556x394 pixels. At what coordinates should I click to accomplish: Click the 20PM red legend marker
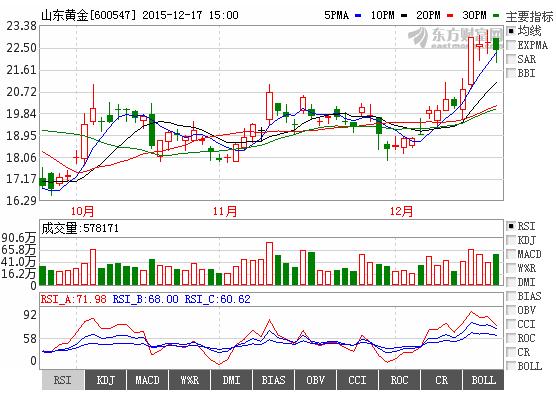pos(450,16)
